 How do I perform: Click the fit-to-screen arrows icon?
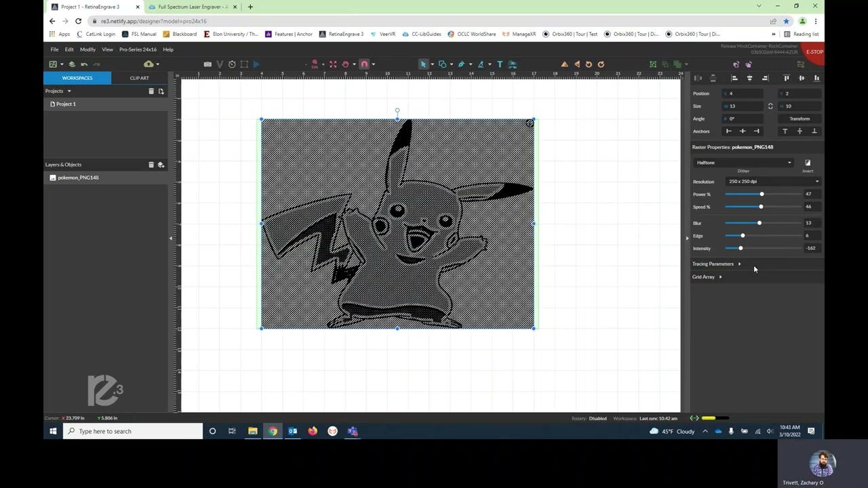[x=333, y=64]
